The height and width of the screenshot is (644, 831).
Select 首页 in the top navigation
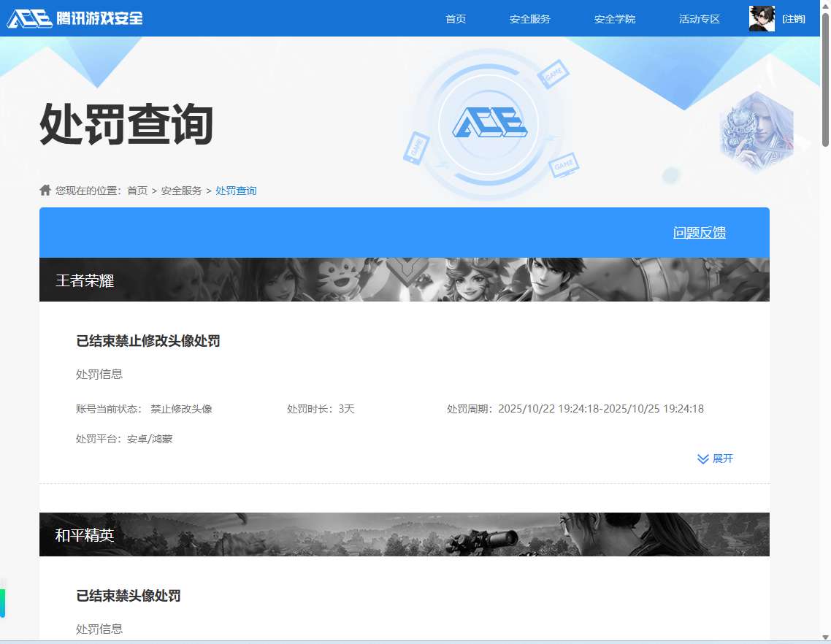(455, 19)
